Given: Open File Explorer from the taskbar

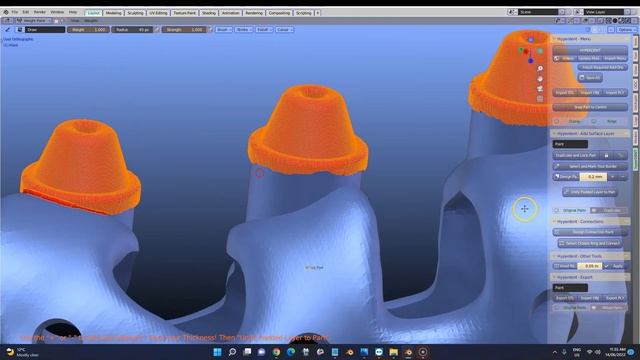Looking at the screenshot, I should (x=393, y=352).
